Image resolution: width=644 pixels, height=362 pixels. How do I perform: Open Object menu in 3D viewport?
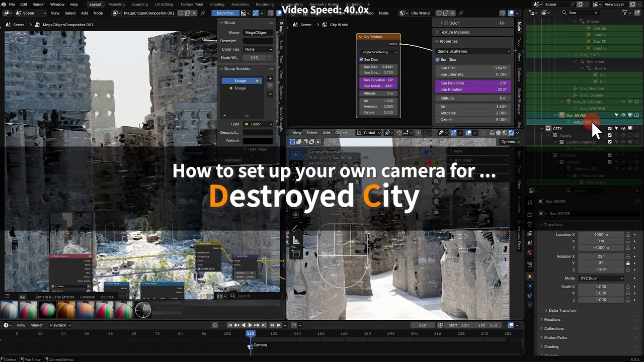pyautogui.click(x=341, y=133)
